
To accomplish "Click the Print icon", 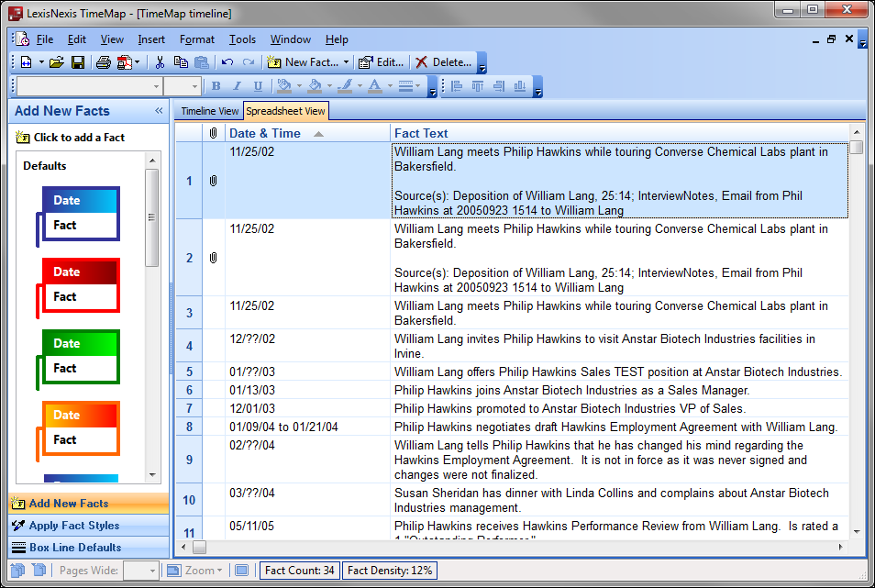I will coord(104,62).
